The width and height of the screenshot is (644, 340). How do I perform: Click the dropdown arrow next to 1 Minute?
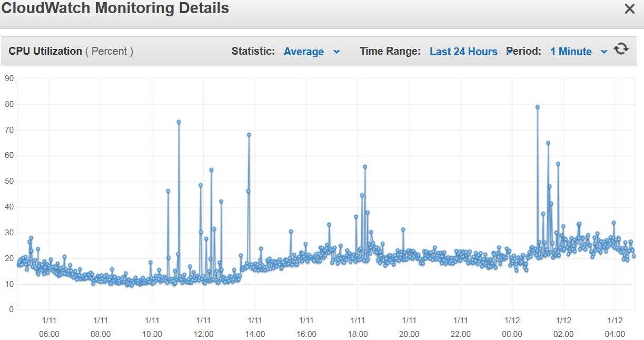[x=604, y=52]
